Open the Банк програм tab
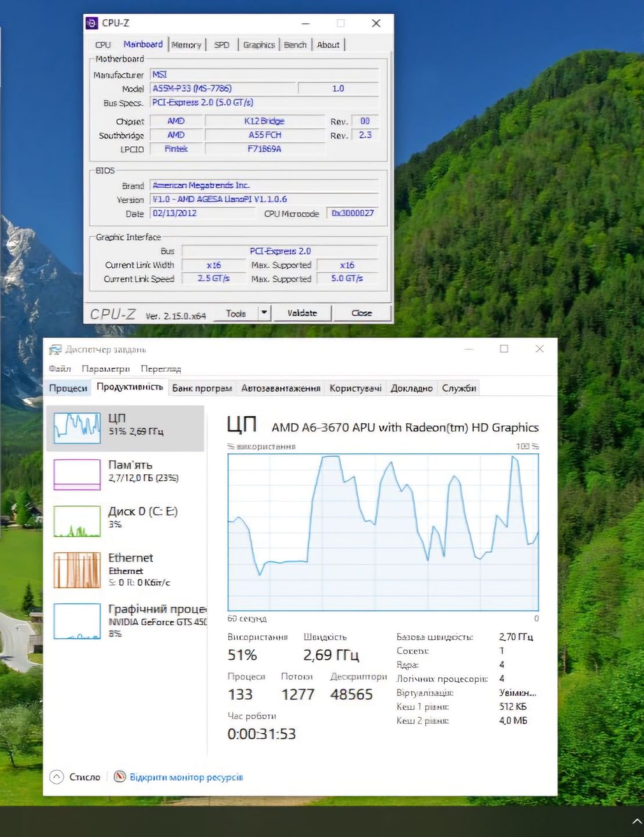The width and height of the screenshot is (644, 837). (202, 388)
